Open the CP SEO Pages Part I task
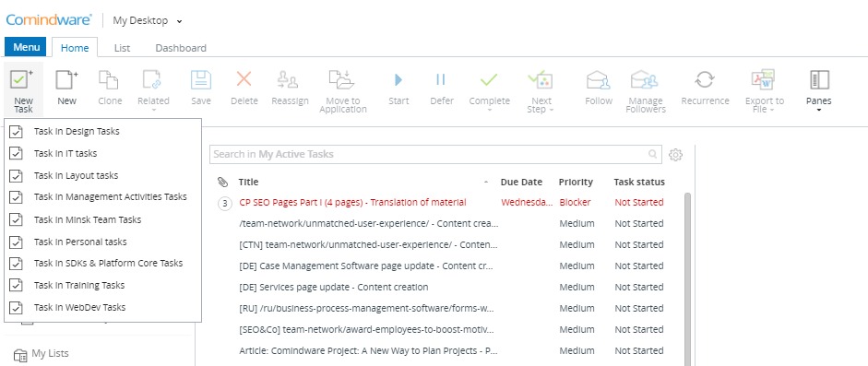 pyautogui.click(x=352, y=202)
